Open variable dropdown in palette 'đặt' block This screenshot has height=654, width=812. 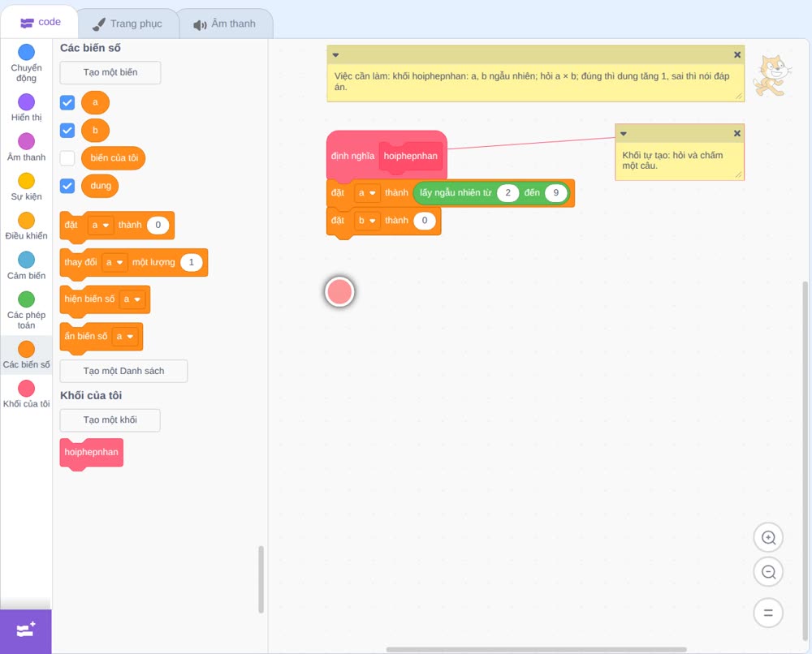(x=101, y=225)
